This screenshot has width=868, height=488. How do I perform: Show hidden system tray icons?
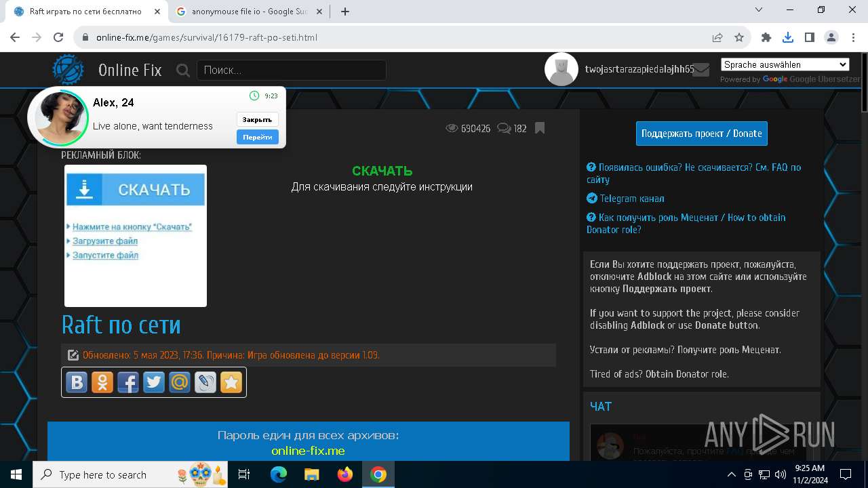[x=732, y=474]
